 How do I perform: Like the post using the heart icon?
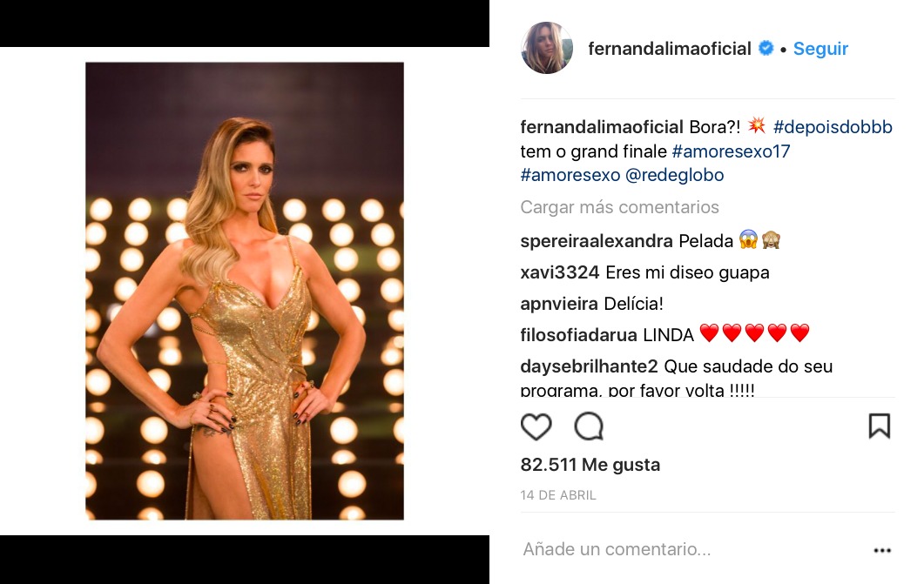pos(536,426)
